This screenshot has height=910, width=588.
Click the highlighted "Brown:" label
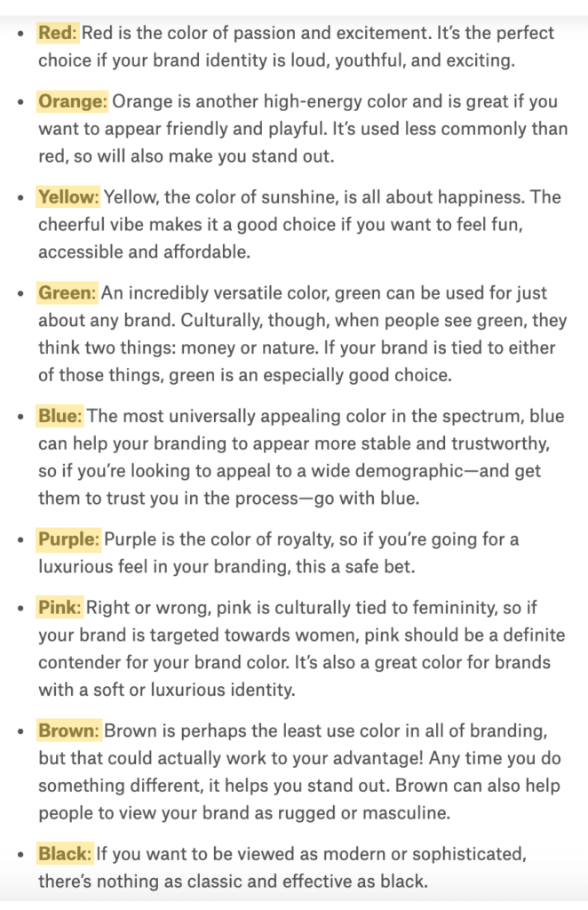(69, 730)
